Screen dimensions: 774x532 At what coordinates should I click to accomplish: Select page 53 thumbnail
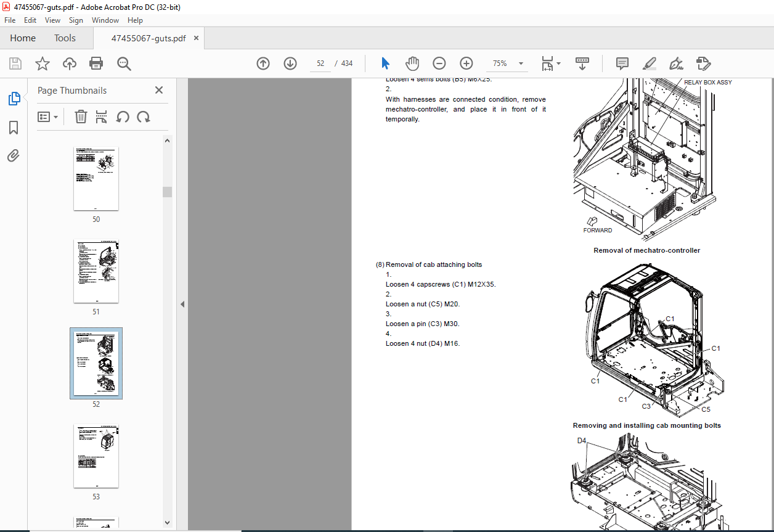click(x=96, y=456)
